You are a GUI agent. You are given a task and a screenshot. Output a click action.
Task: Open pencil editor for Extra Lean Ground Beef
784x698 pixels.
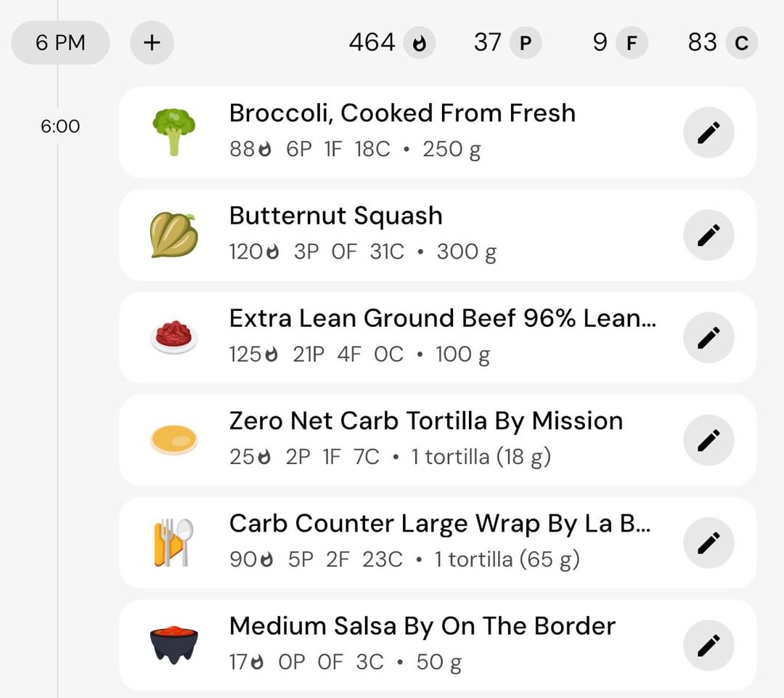point(709,338)
